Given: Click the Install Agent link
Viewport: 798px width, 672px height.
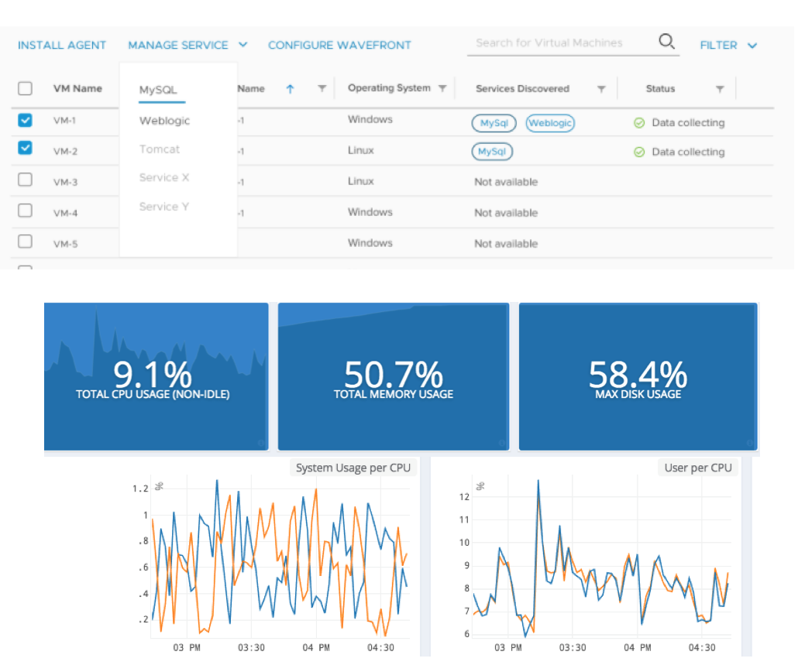Looking at the screenshot, I should [x=62, y=45].
